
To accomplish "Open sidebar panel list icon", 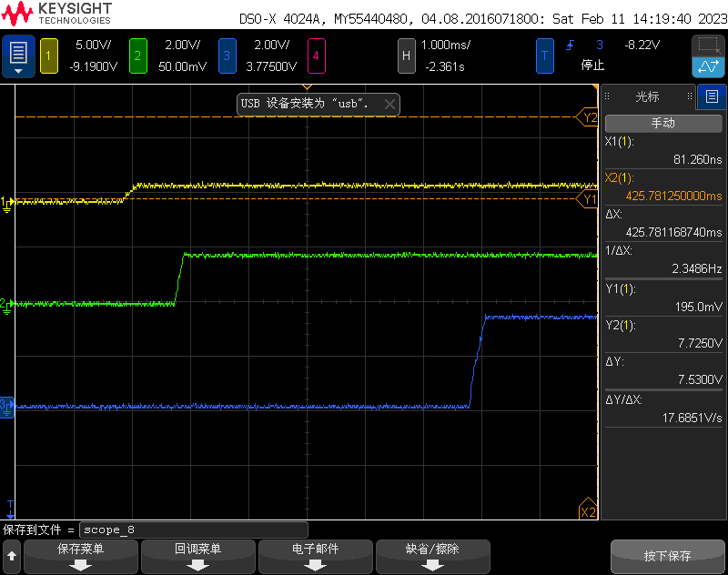I will [x=712, y=96].
